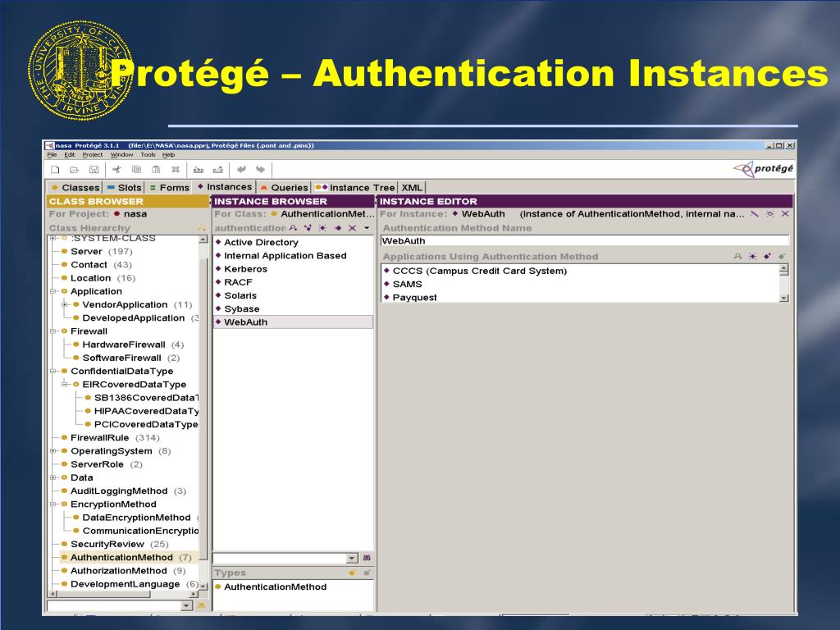The width and height of the screenshot is (840, 630).
Task: Click the Cut scissors toolbar icon
Action: point(116,170)
